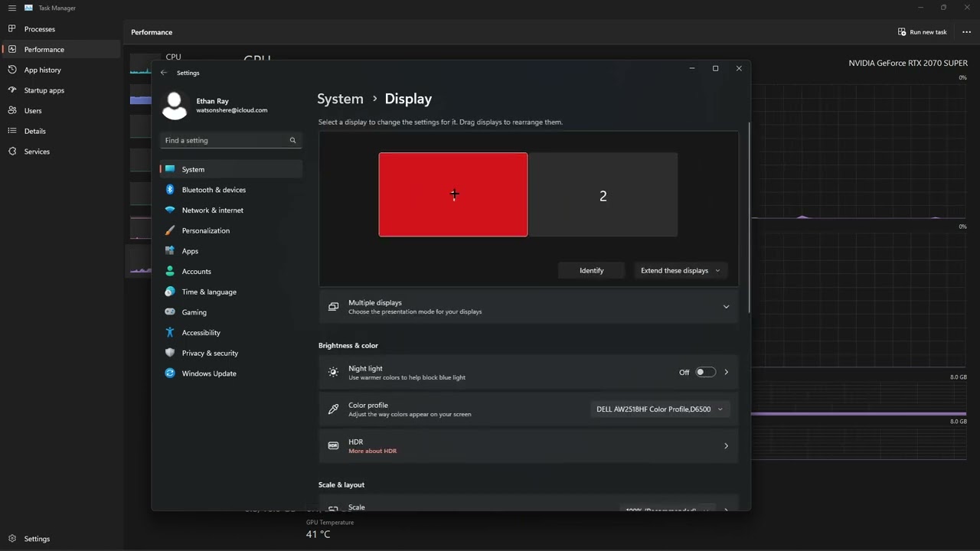Expand the Multiple displays section chevron
Image resolution: width=980 pixels, height=551 pixels.
726,307
